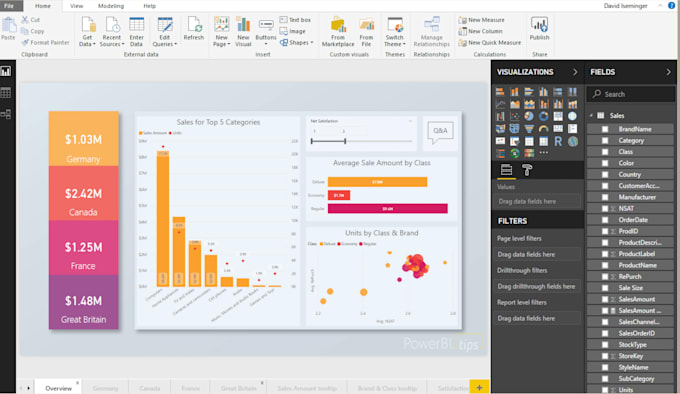This screenshot has width=680, height=394.
Task: Insert a Text box
Action: [295, 20]
